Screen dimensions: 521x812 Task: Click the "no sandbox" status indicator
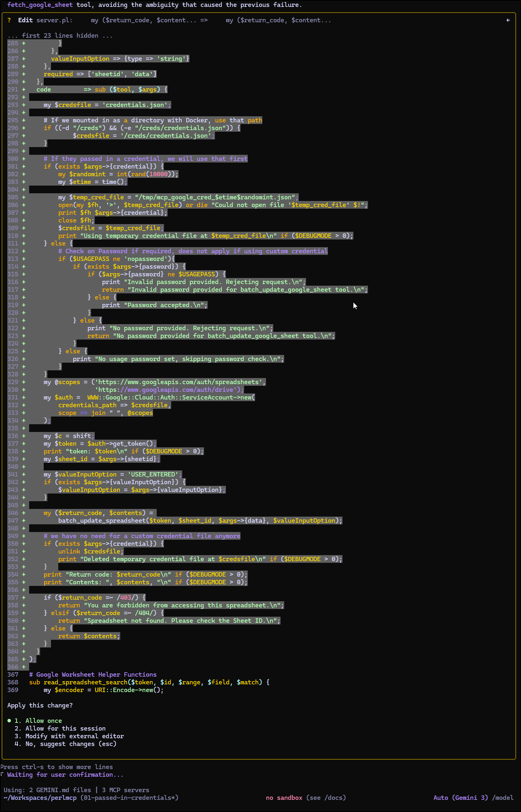(284, 798)
